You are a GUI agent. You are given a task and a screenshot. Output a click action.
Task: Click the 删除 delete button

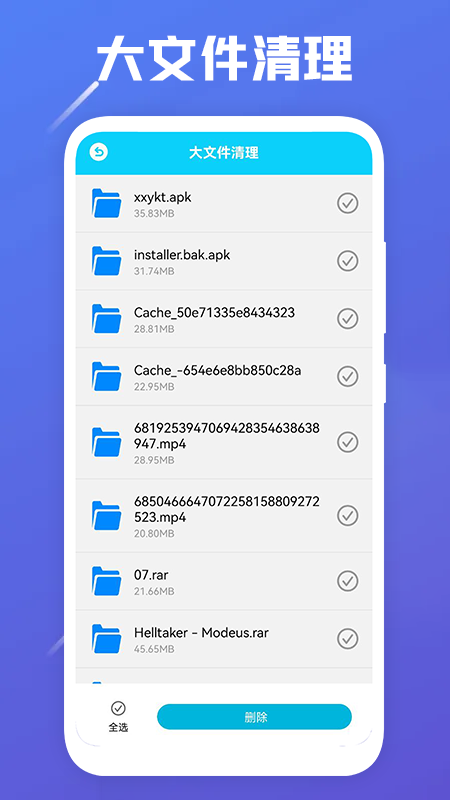pos(254,717)
